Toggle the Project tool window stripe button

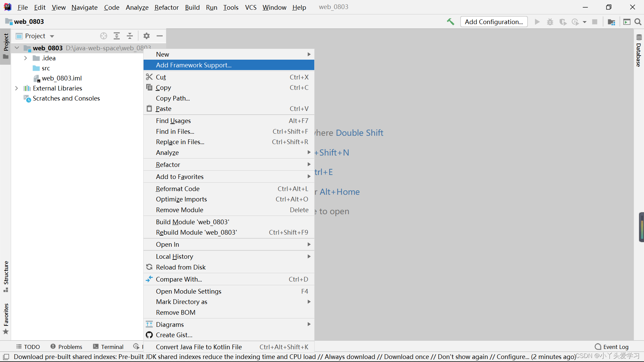click(6, 46)
